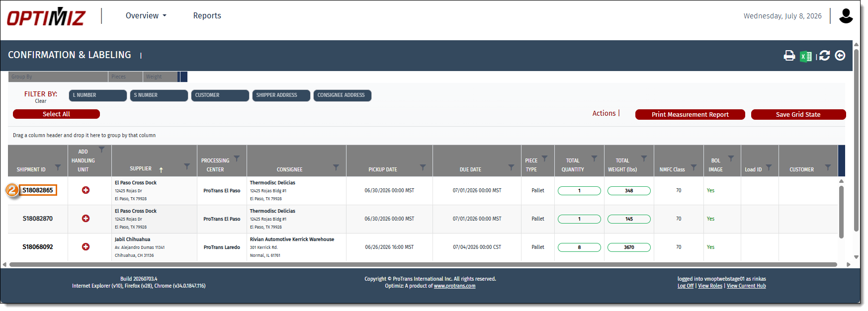Open the View Roles link
The height and width of the screenshot is (311, 868).
[x=710, y=286]
